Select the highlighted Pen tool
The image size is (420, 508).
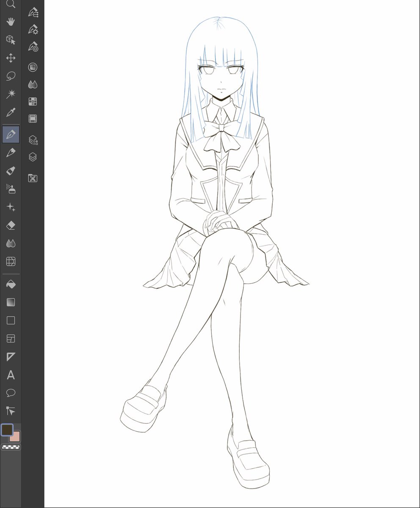[x=11, y=135]
